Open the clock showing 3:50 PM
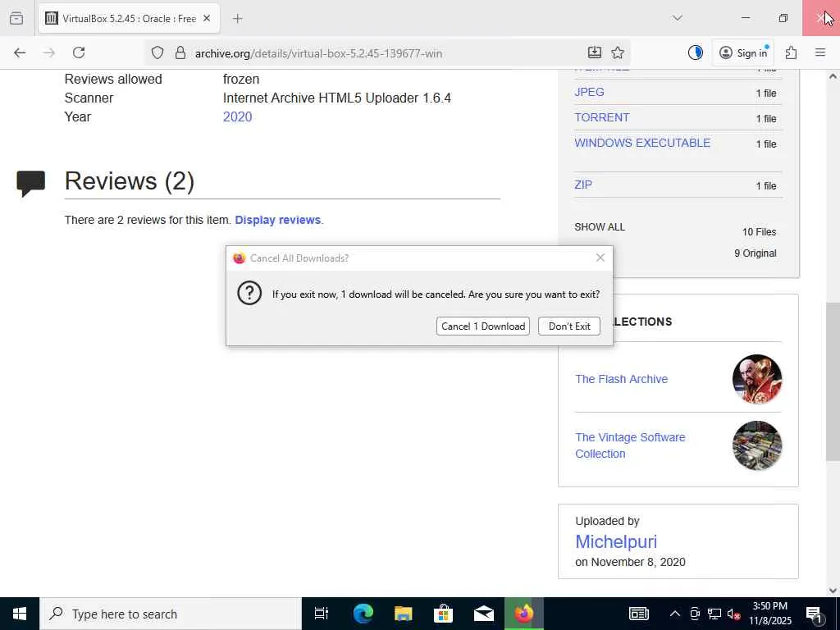The image size is (840, 630). (769, 614)
